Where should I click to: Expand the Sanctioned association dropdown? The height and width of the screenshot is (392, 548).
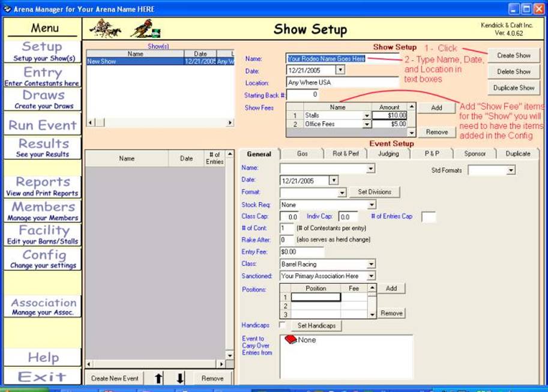pos(372,276)
